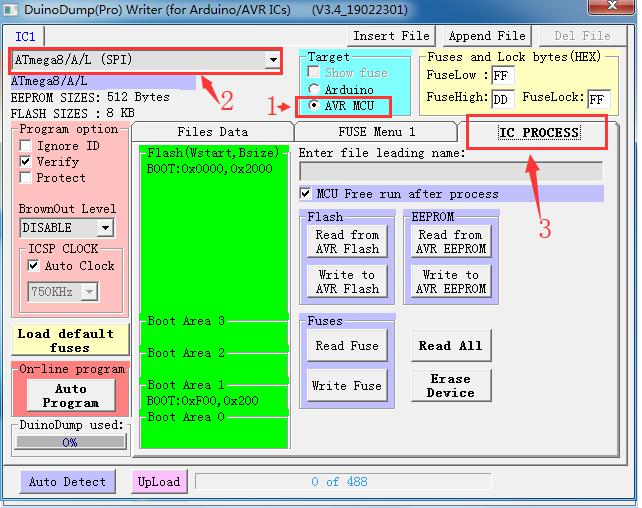
Task: Click Write to AVR EEPROM
Action: [451, 282]
